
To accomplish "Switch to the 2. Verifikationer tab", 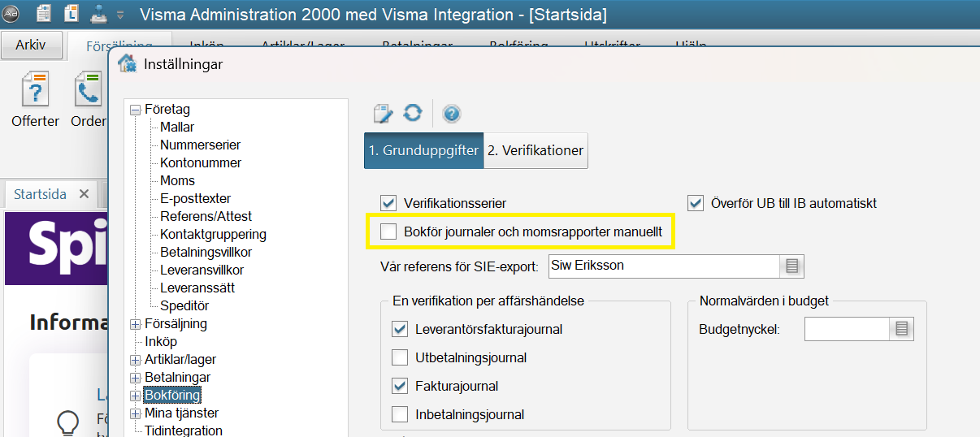I will [x=536, y=151].
